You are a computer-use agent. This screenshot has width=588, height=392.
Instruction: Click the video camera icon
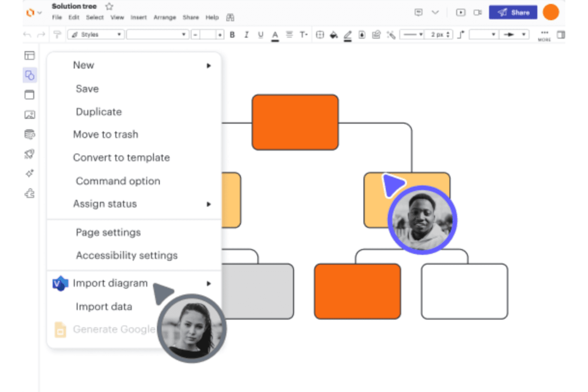pos(478,12)
